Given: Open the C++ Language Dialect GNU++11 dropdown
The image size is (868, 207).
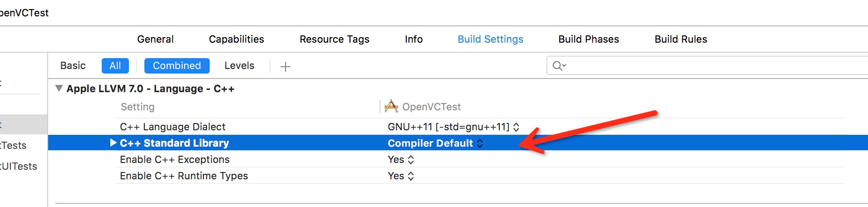Looking at the screenshot, I should point(453,127).
